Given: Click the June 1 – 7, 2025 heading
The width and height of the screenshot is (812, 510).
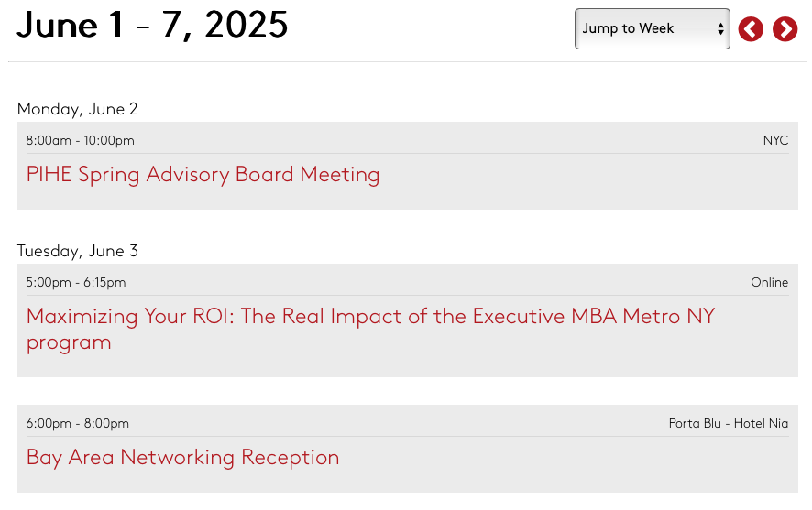Looking at the screenshot, I should pos(152,25).
